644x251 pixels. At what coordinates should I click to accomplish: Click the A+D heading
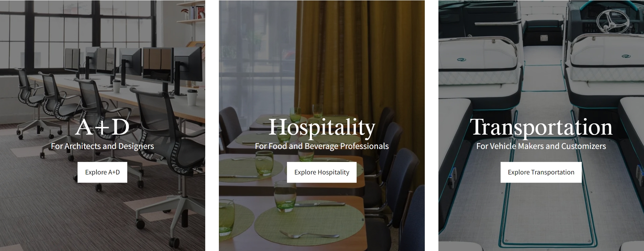102,127
